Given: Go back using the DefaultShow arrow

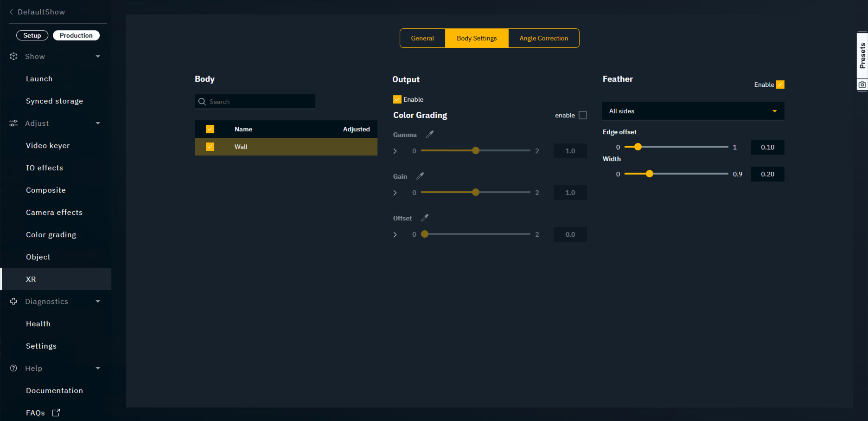Looking at the screenshot, I should [x=11, y=12].
